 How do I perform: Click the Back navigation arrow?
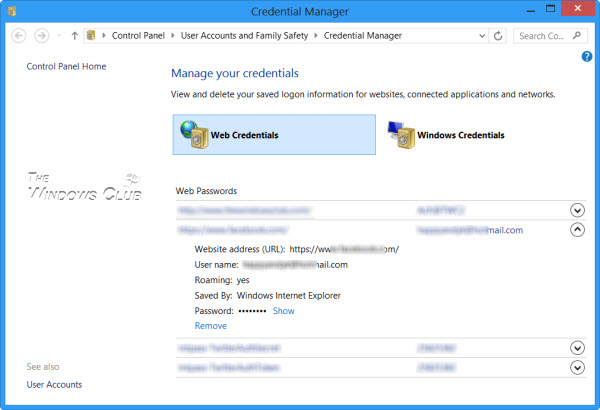[19, 36]
